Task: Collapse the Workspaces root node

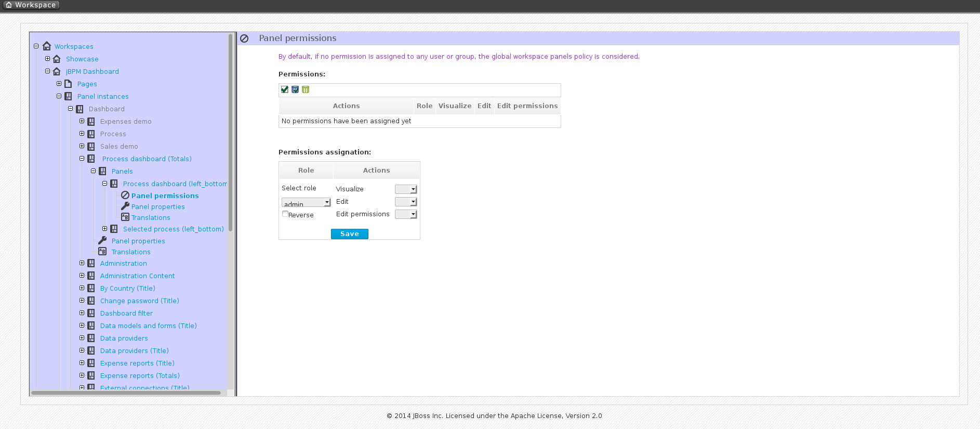Action: 36,46
